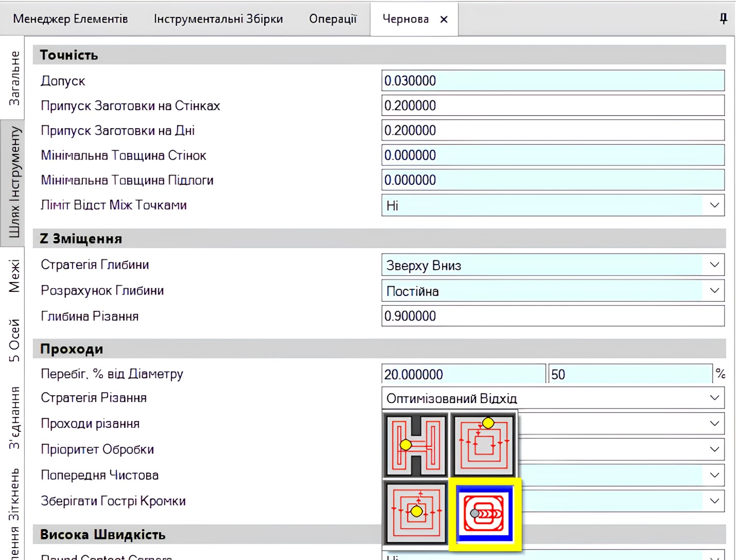Open the Межі vertical side tab
The width and height of the screenshot is (736, 560).
(14, 276)
